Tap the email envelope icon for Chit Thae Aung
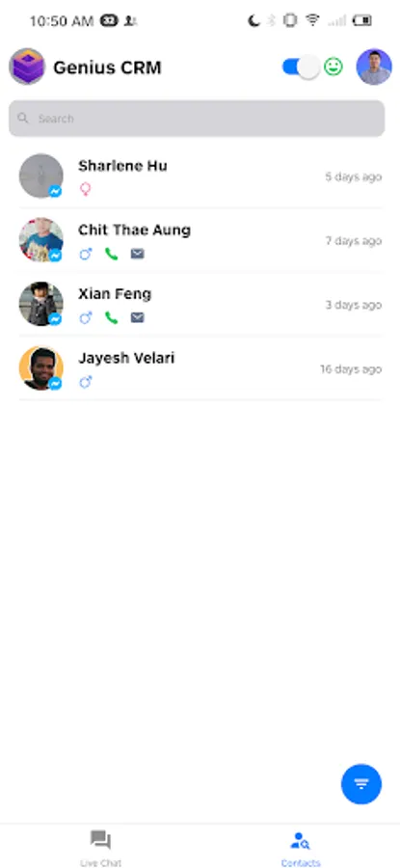Screen dimensions: 400x868 (137, 254)
